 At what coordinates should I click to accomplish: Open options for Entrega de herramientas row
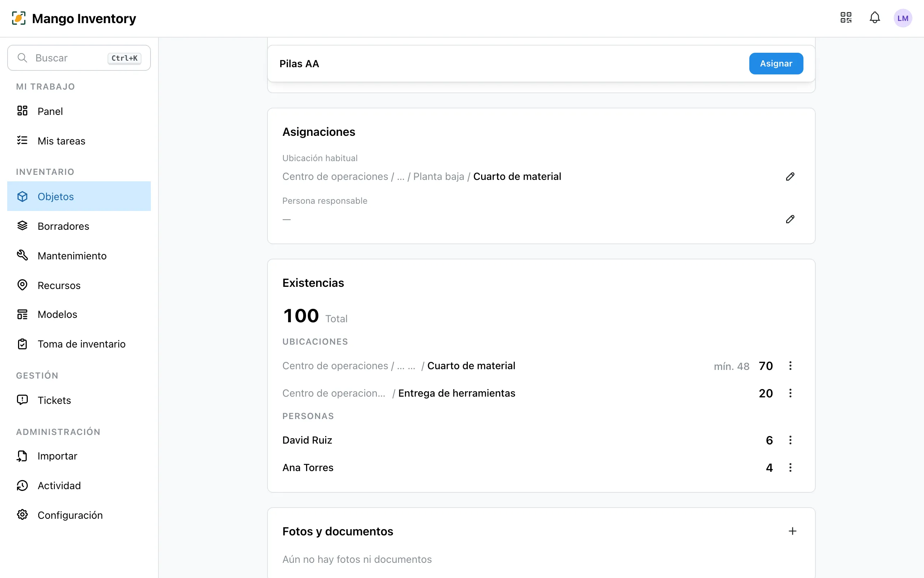pyautogui.click(x=790, y=393)
